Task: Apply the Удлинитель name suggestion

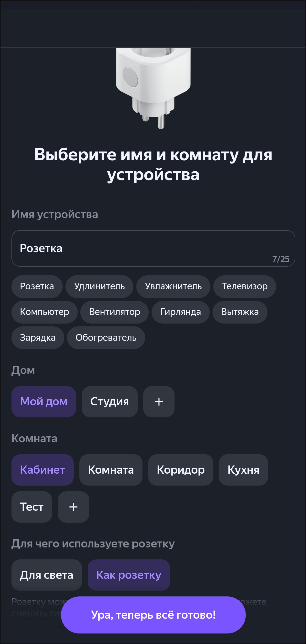Action: coord(99,286)
